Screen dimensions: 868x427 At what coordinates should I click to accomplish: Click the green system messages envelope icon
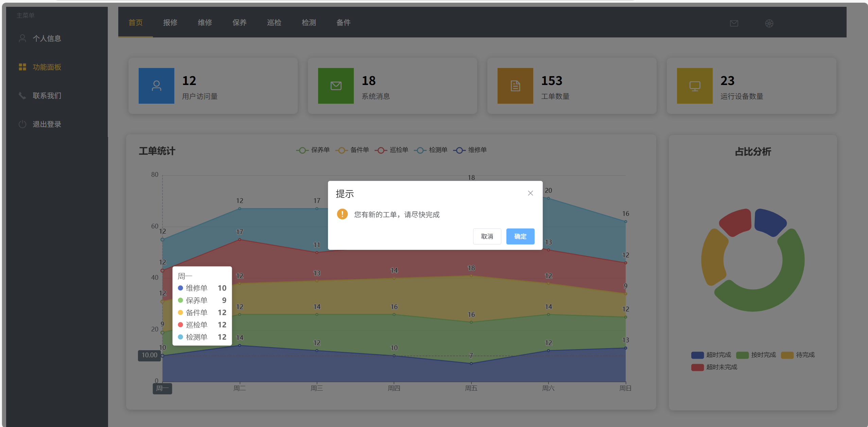click(336, 86)
